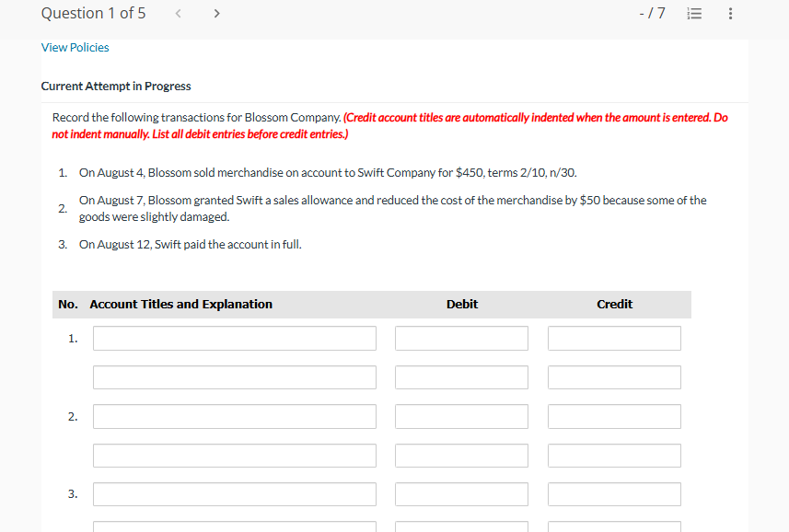Select the Credit field for transaction 2
This screenshot has width=789, height=532.
[x=614, y=416]
